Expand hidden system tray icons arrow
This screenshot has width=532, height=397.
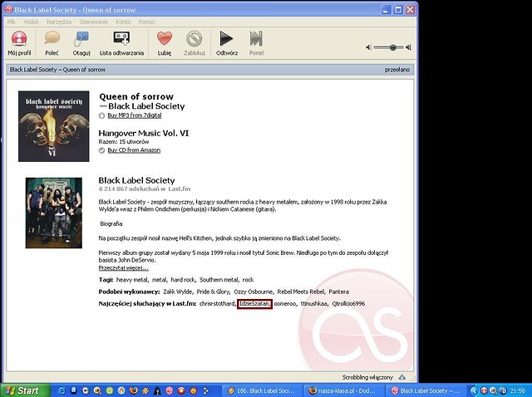(x=474, y=390)
